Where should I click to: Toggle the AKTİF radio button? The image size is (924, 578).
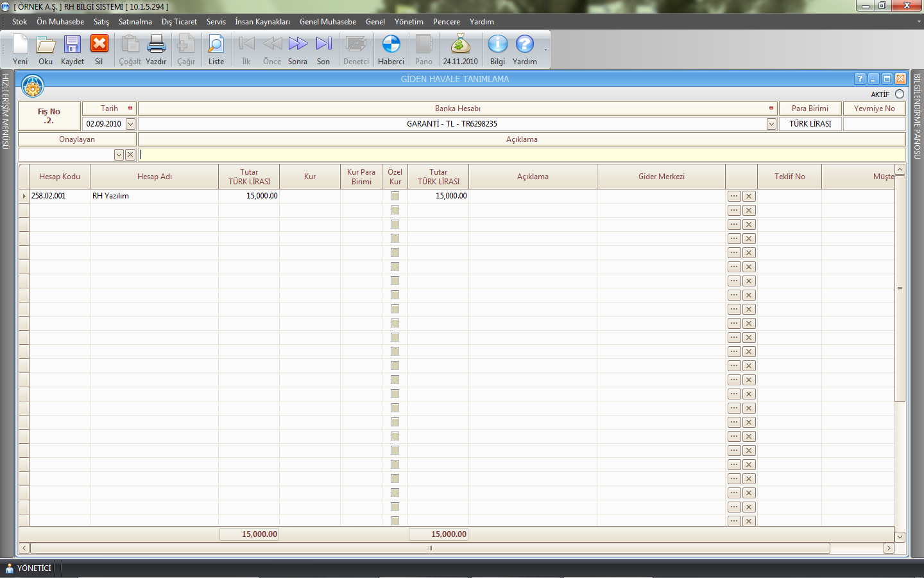point(900,94)
